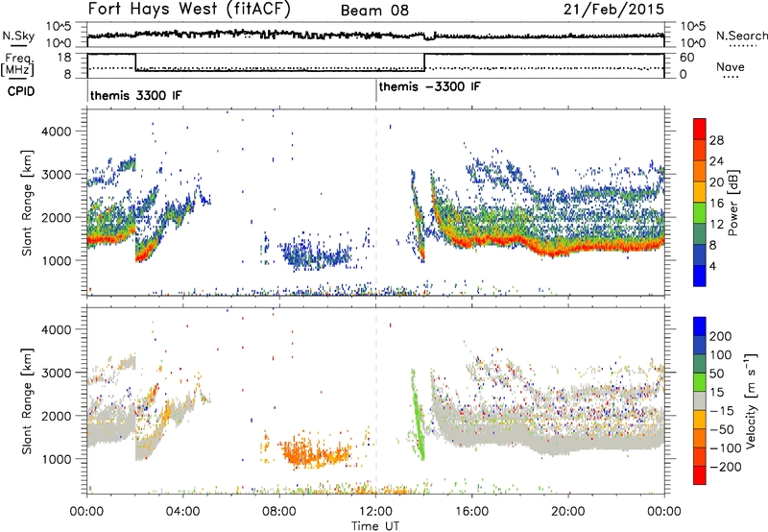Click the "2000" tick of velocity panel

(x=56, y=416)
